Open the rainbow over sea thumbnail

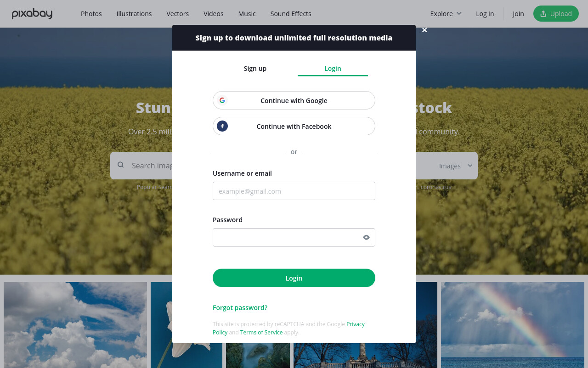[513, 325]
